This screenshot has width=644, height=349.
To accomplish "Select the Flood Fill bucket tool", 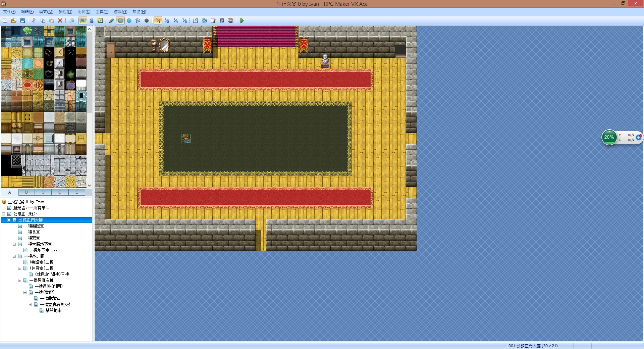I will coord(138,20).
